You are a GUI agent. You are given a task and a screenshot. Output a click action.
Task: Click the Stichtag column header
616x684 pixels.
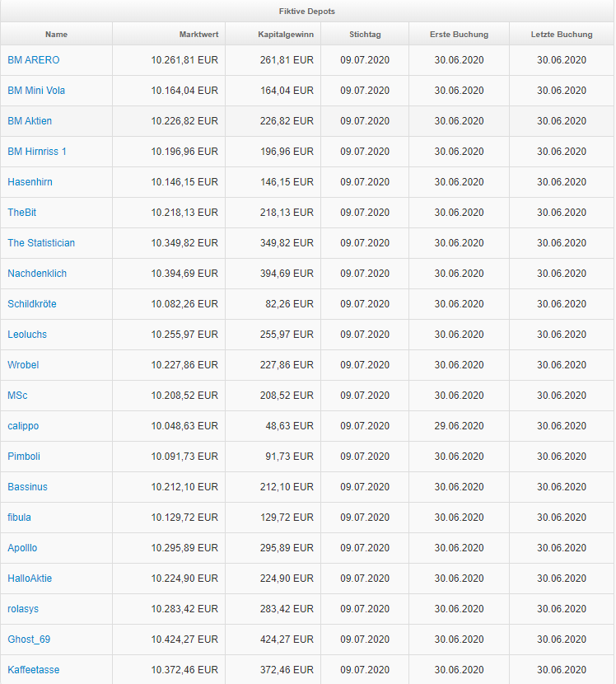(365, 35)
